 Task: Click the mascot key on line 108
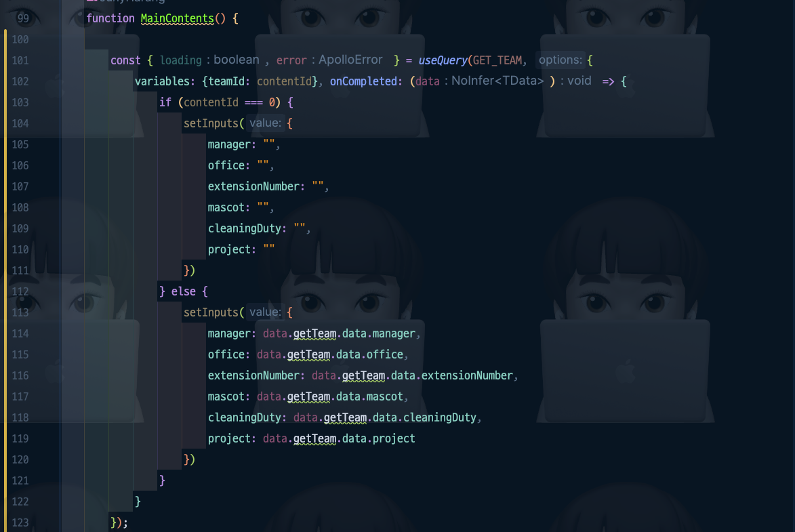226,207
